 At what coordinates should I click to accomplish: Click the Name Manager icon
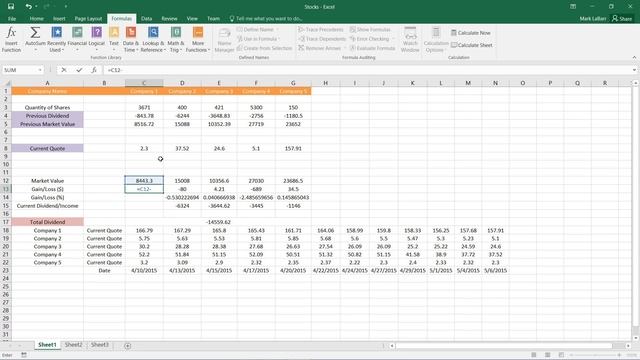(224, 40)
